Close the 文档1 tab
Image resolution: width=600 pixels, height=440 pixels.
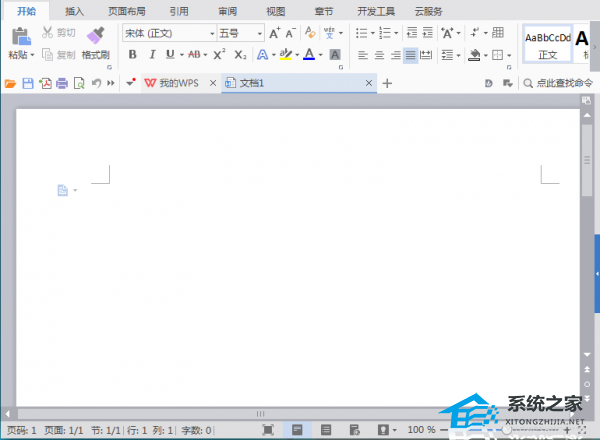(x=368, y=83)
